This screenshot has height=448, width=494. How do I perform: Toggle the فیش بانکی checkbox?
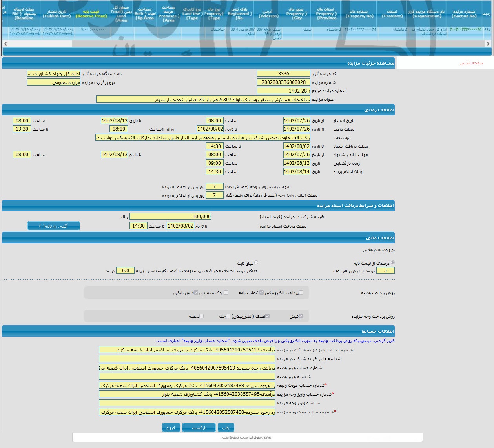196,292
